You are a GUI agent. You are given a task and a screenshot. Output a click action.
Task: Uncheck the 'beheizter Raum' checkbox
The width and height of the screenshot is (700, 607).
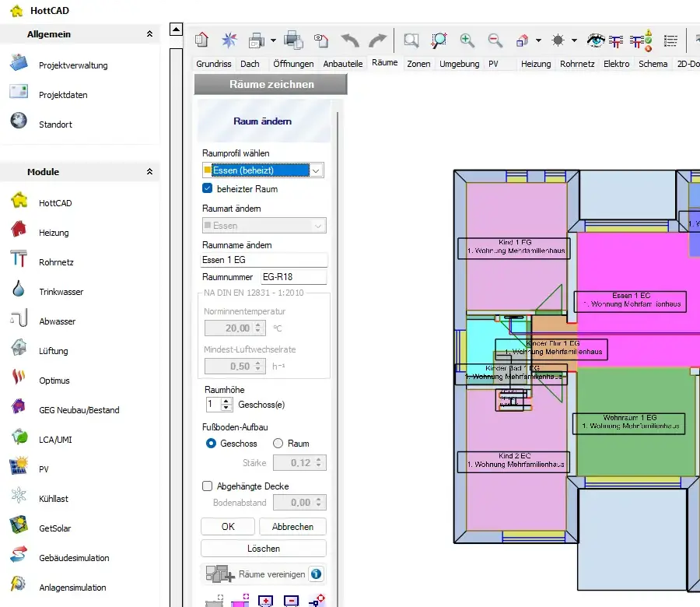tap(208, 188)
